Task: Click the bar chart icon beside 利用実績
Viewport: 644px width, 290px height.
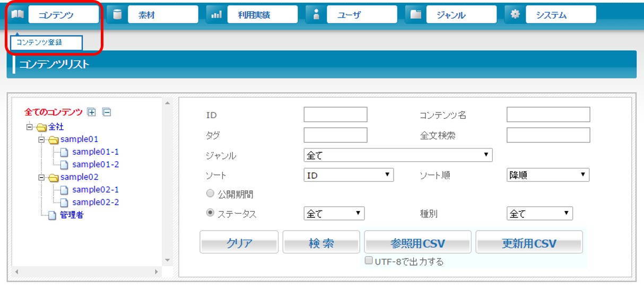Action: pos(216,15)
